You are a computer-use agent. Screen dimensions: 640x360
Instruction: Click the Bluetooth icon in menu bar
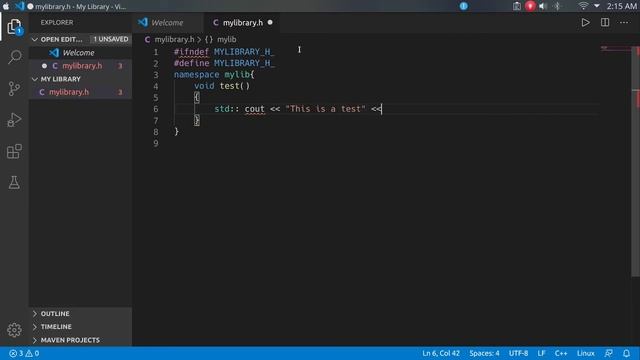(x=557, y=6)
